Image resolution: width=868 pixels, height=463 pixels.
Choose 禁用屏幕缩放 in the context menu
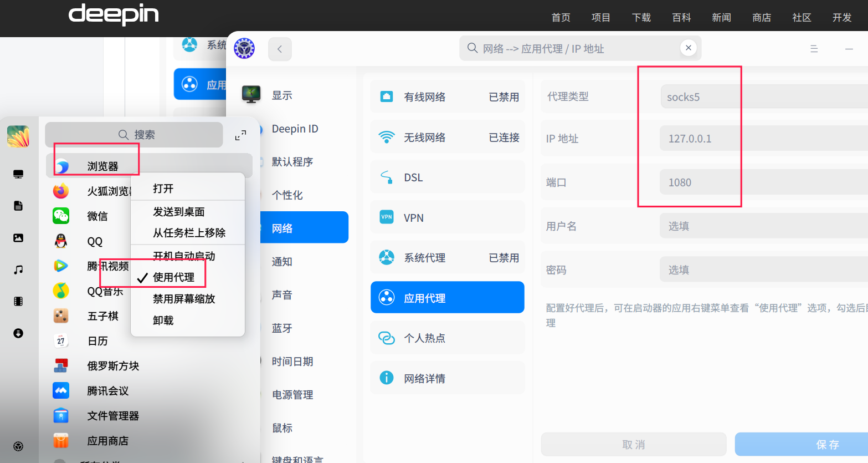click(188, 299)
